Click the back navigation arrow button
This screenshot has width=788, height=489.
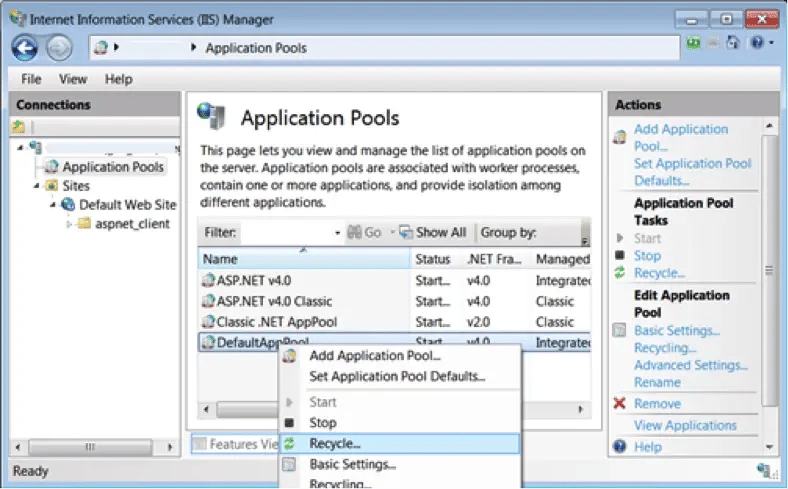pyautogui.click(x=25, y=47)
